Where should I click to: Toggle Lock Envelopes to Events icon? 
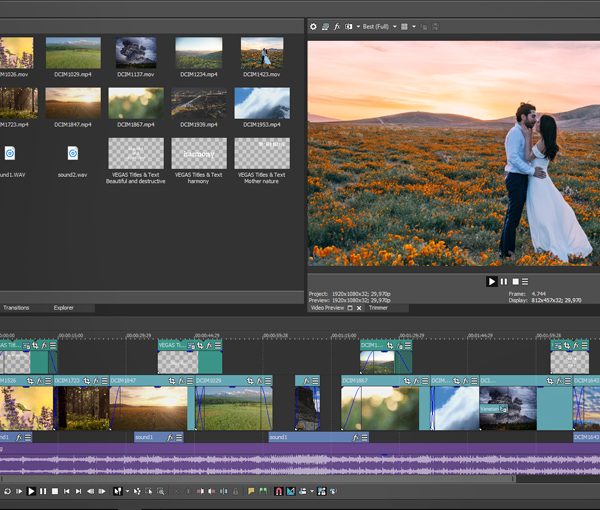[321, 491]
